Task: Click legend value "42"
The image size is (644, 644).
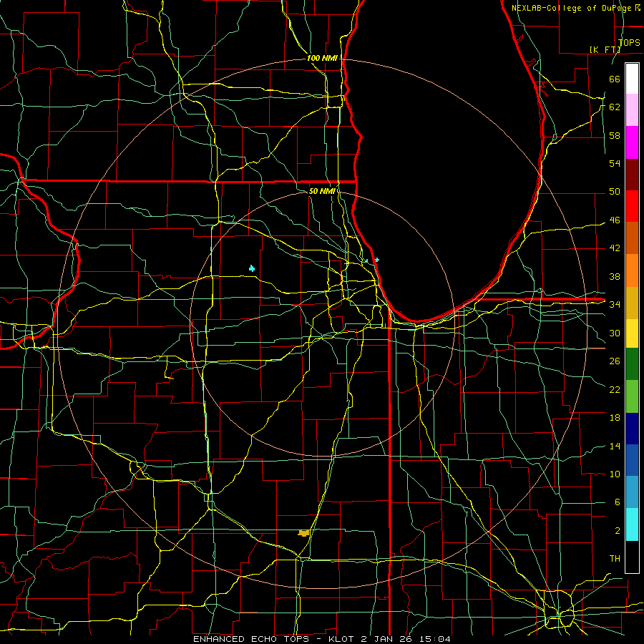Action: pos(615,248)
